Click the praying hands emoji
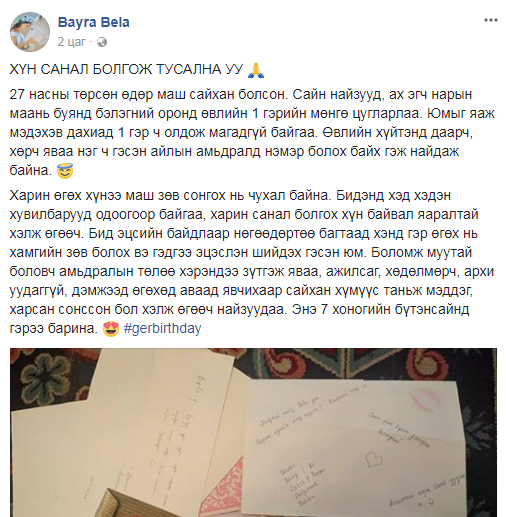Image resolution: width=506 pixels, height=517 pixels. [256, 70]
